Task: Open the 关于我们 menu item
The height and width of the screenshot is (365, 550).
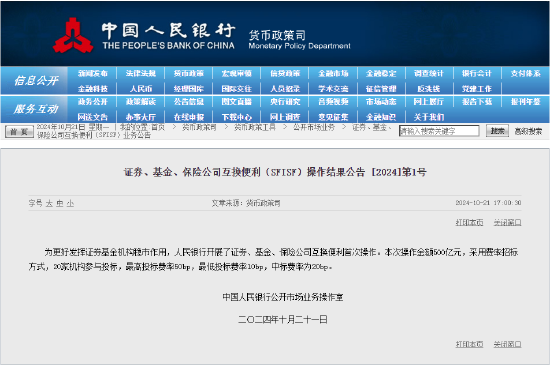Action: point(429,117)
